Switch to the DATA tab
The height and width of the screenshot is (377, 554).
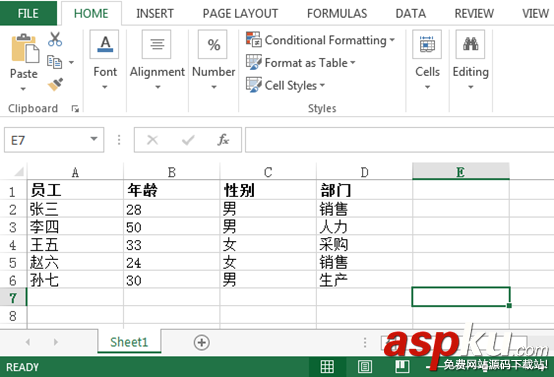coord(411,13)
